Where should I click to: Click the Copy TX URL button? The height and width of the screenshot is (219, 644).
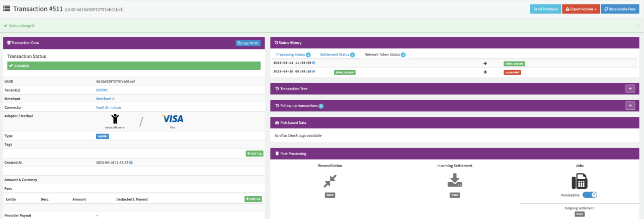(249, 43)
